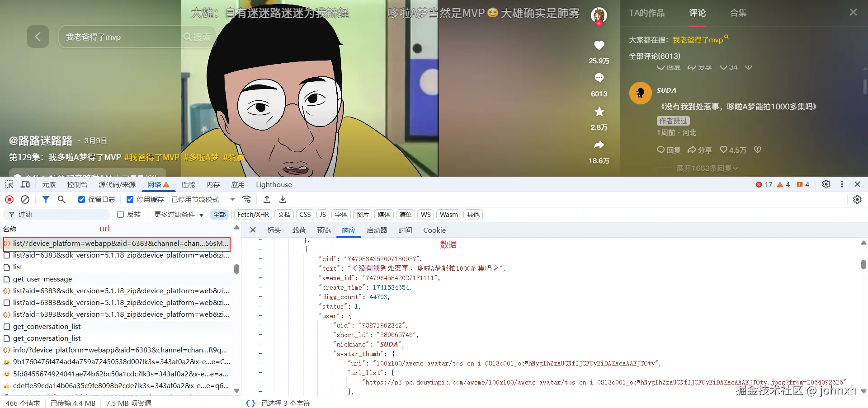Open network panel settings gear
Viewport: 868px width, 408px height.
pos(857,199)
